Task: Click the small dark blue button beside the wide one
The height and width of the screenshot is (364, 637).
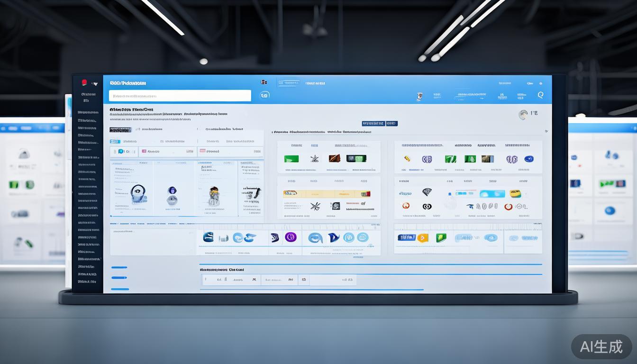Action: pos(391,123)
